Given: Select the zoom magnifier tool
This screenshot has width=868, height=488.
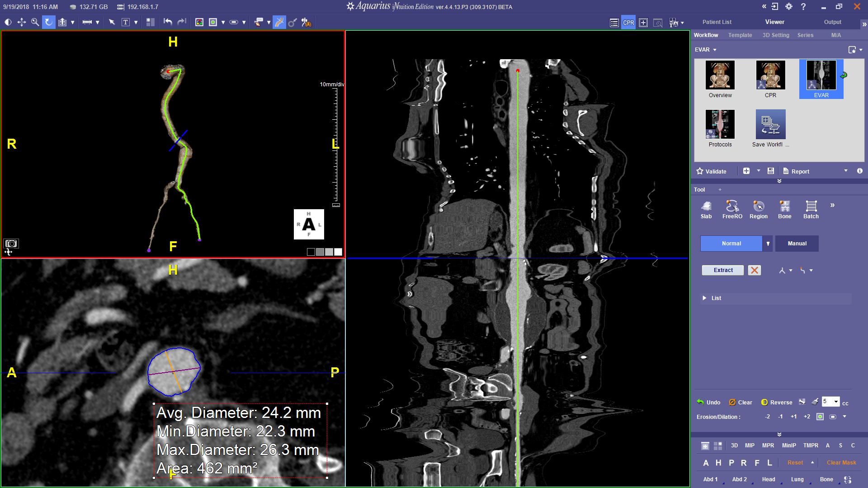Looking at the screenshot, I should click(x=35, y=22).
